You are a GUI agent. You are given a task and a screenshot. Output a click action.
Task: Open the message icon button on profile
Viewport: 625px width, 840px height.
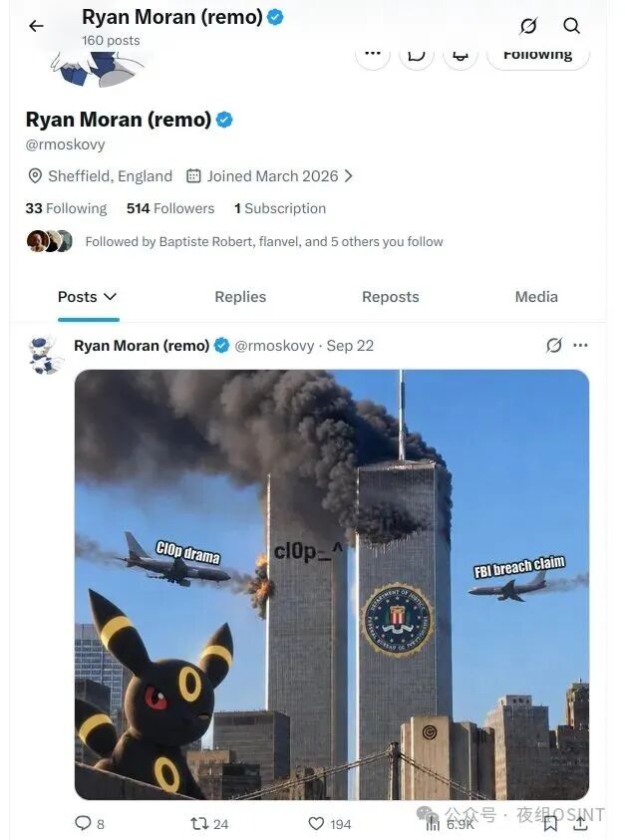pos(417,55)
